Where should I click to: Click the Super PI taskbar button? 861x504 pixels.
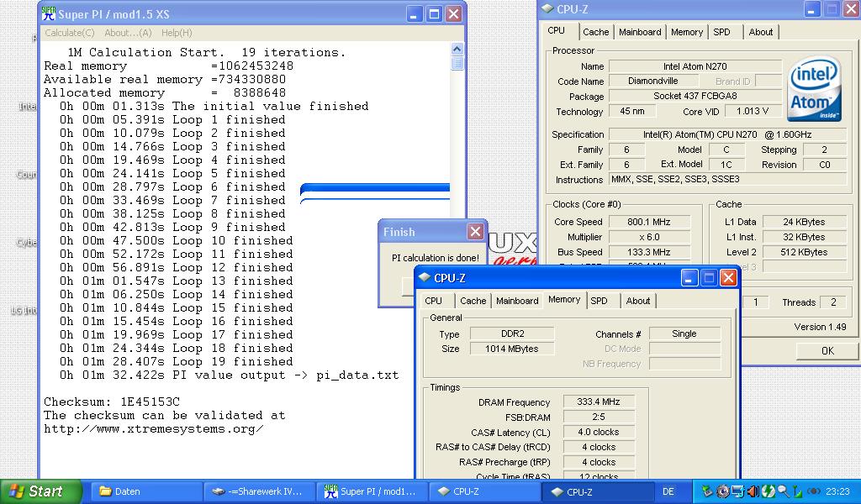coord(372,491)
